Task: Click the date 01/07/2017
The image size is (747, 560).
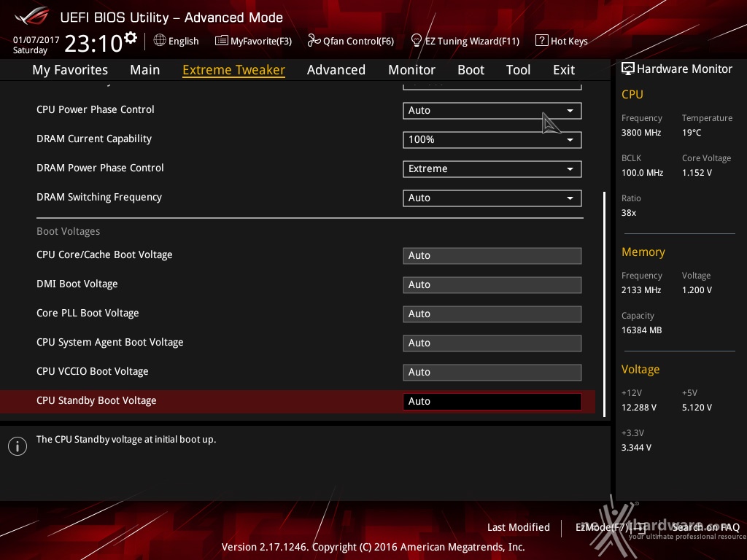Action: tap(36, 40)
